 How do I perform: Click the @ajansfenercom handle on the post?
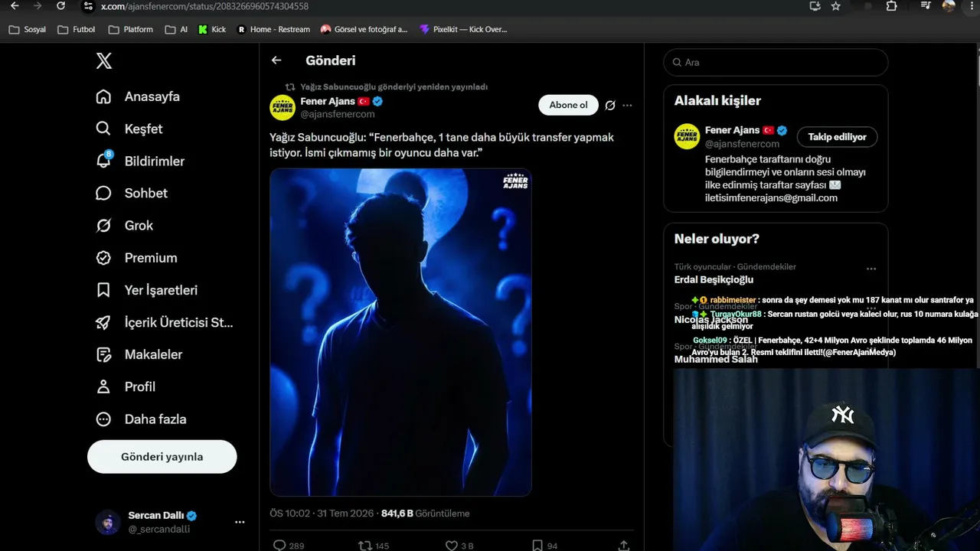click(338, 114)
